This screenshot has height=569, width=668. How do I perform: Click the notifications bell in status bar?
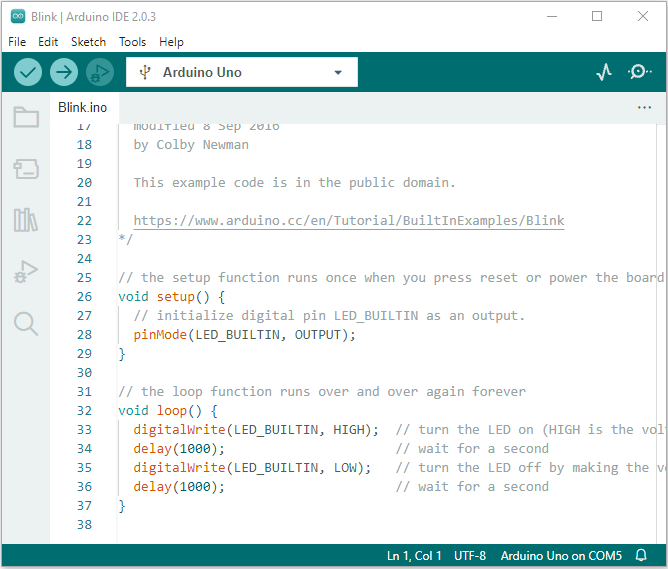pos(641,555)
